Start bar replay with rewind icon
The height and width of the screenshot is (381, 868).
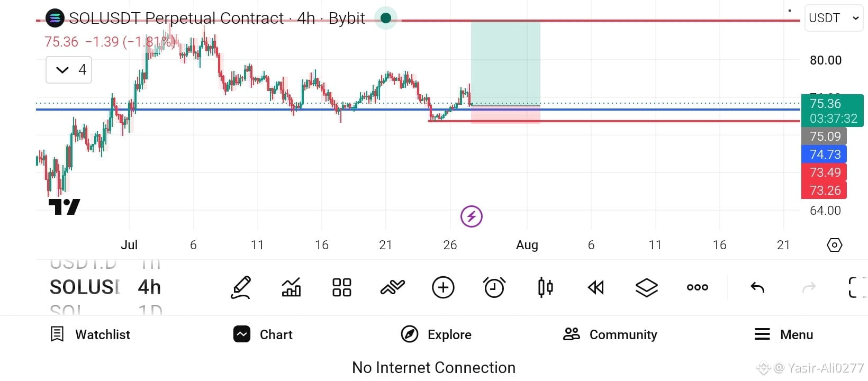(596, 287)
